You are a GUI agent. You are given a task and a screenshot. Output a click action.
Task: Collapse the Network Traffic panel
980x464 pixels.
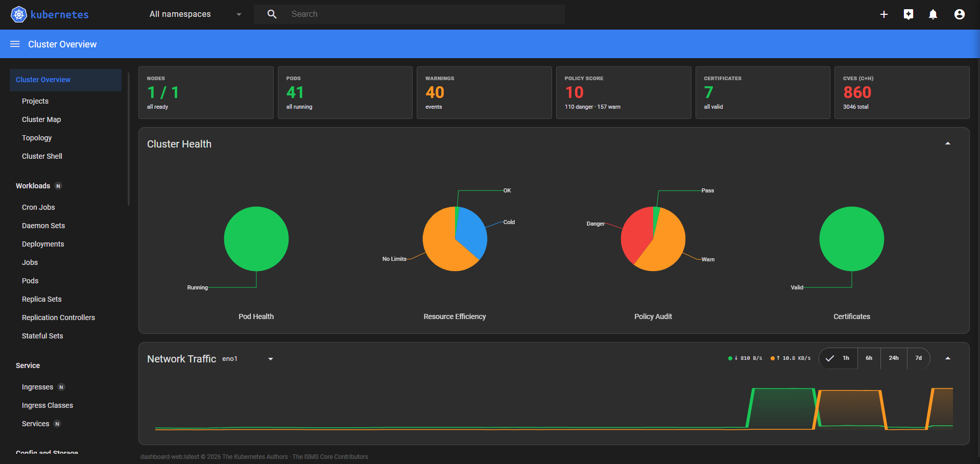948,358
